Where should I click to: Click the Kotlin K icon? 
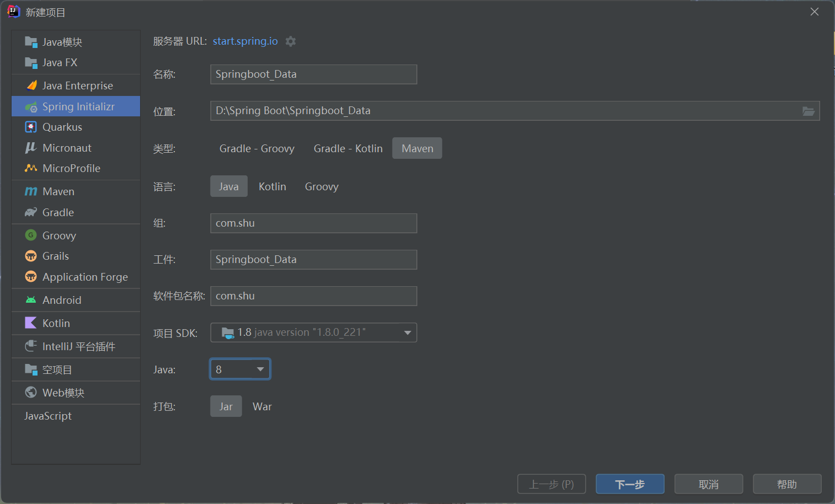click(31, 323)
